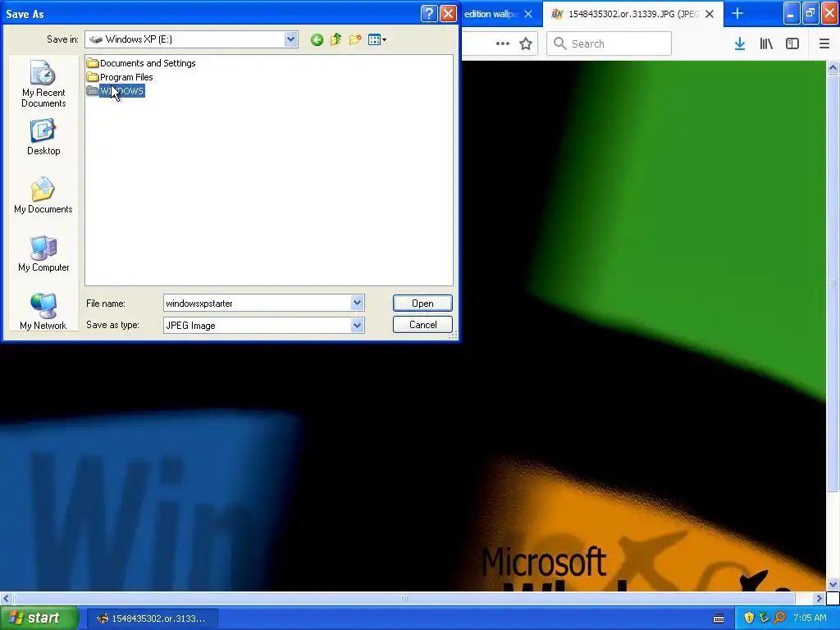The image size is (840, 630).
Task: Click the browser Search box
Action: [x=609, y=43]
